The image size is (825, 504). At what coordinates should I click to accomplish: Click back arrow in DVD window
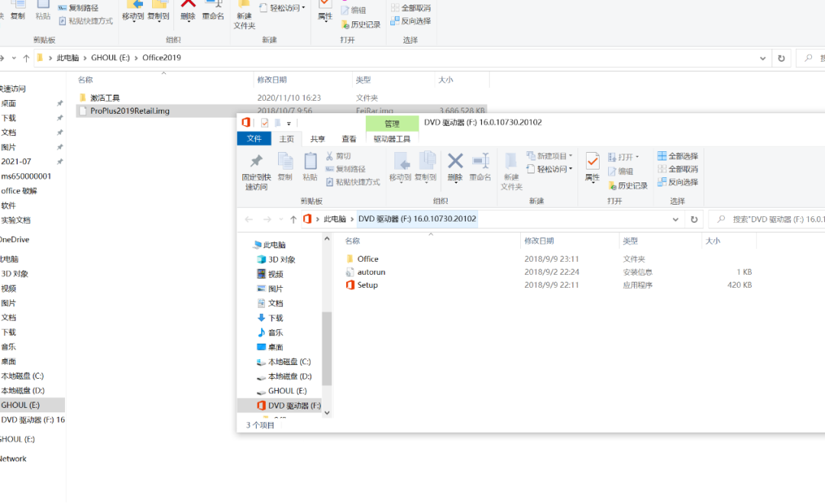[249, 219]
